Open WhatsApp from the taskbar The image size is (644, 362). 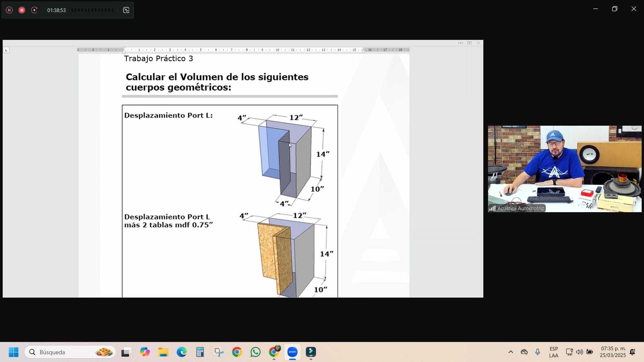[x=255, y=352]
